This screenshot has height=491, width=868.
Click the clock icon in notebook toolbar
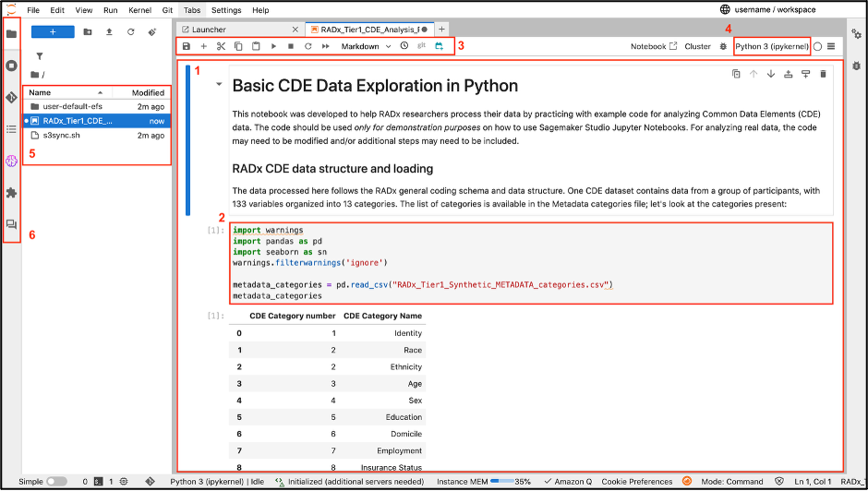pos(404,46)
